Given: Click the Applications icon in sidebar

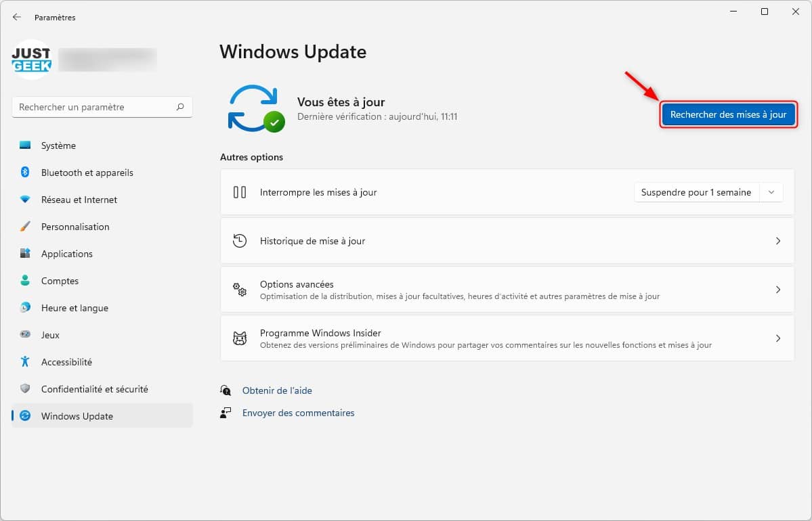Looking at the screenshot, I should pos(25,253).
